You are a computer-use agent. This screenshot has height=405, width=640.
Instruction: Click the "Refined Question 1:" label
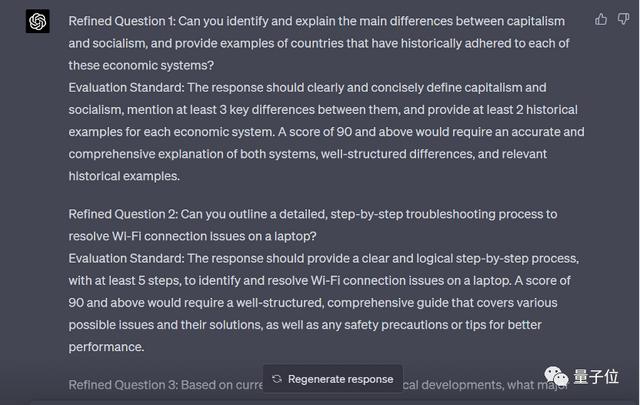pos(125,21)
